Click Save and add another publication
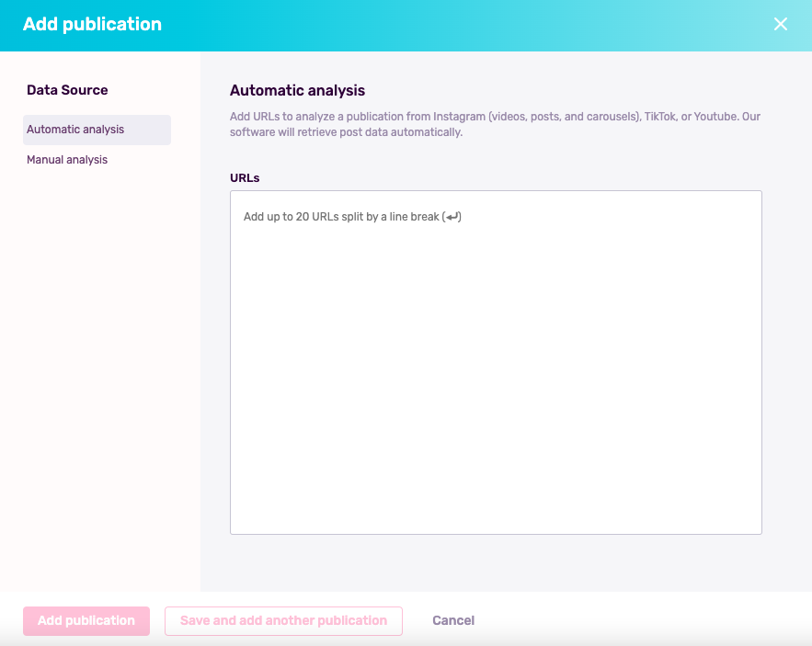Viewport: 812px width, 646px height. [283, 620]
